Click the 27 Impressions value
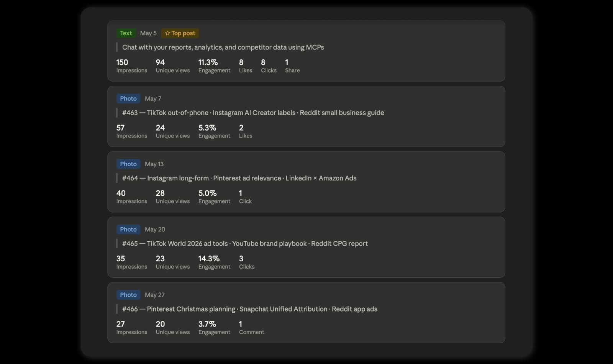The height and width of the screenshot is (364, 613). click(x=121, y=324)
